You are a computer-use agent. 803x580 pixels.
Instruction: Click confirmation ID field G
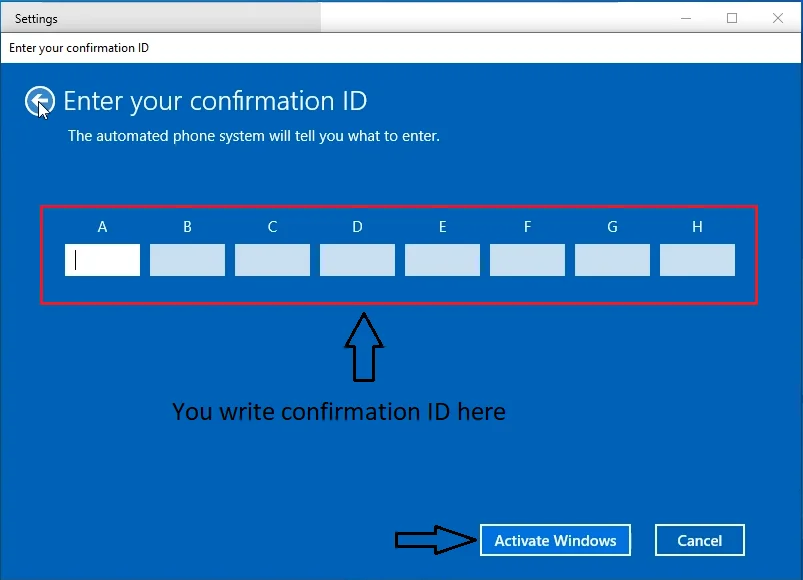[x=612, y=260]
